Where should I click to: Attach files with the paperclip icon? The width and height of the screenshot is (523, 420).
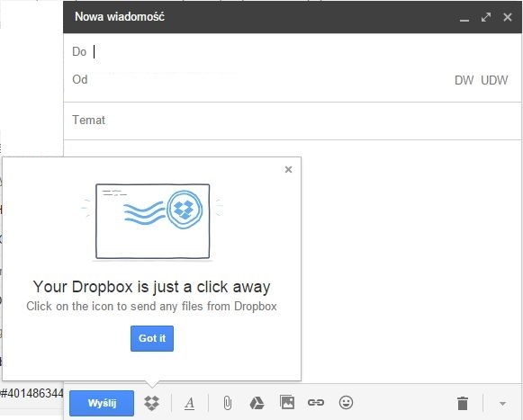227,403
